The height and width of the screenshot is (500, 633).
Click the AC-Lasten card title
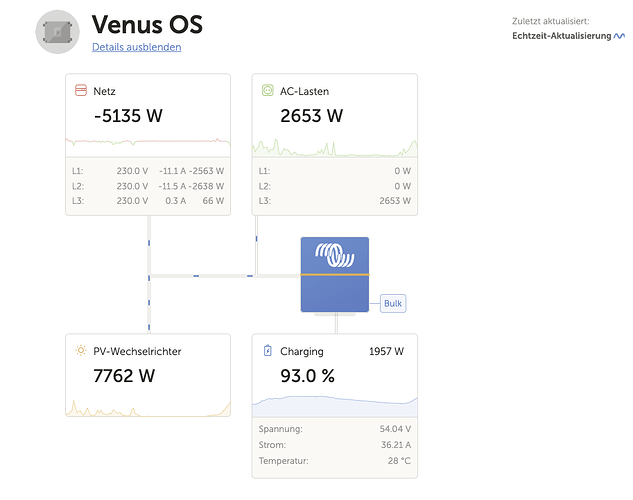pos(304,91)
